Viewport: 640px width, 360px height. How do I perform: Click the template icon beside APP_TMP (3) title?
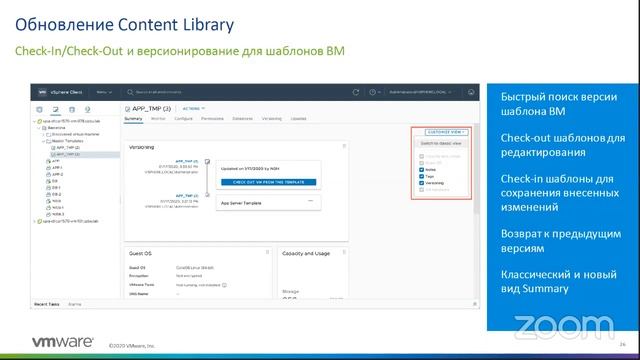(x=127, y=109)
